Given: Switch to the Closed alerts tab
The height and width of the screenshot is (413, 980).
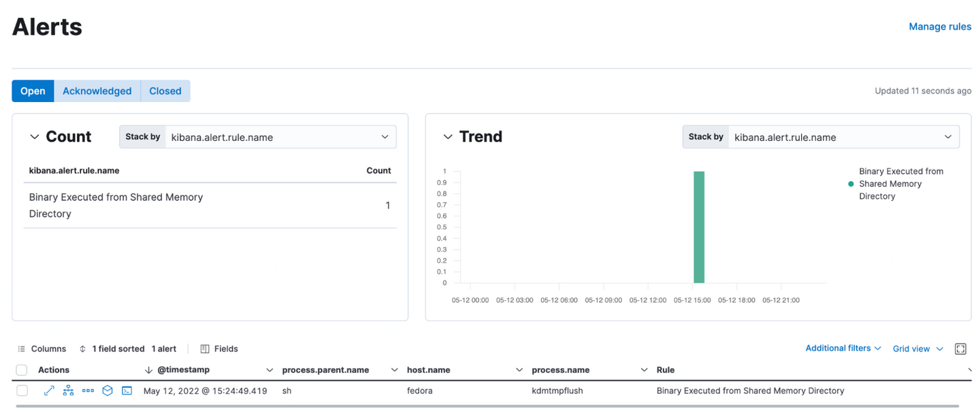Looking at the screenshot, I should pos(165,91).
